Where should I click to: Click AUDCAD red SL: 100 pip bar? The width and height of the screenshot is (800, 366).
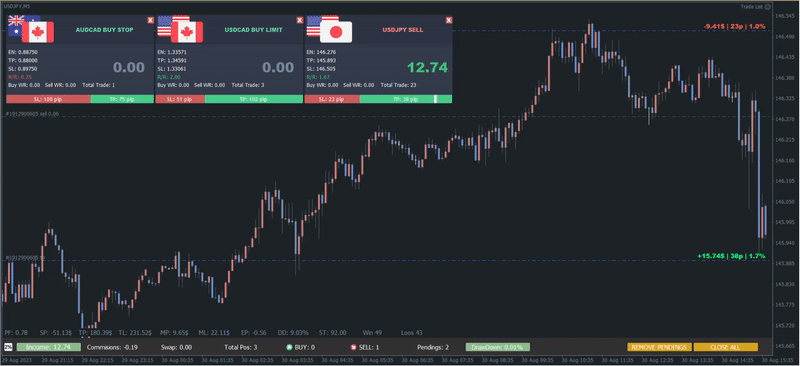pos(48,99)
